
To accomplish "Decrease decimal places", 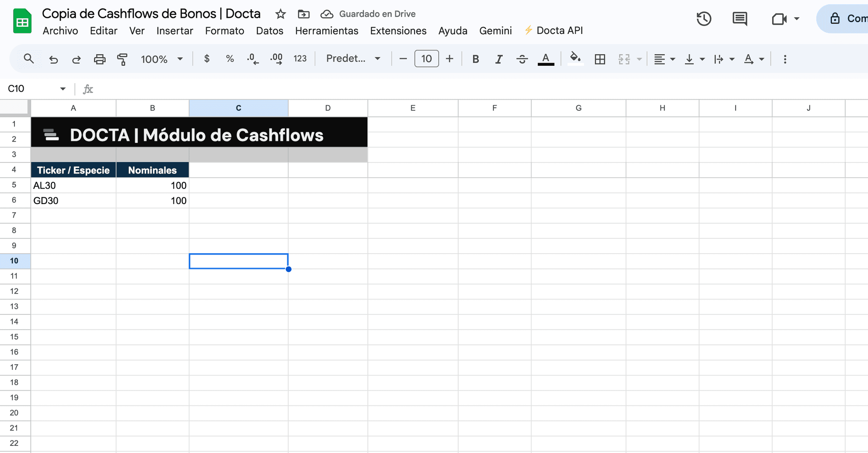I will pyautogui.click(x=253, y=59).
